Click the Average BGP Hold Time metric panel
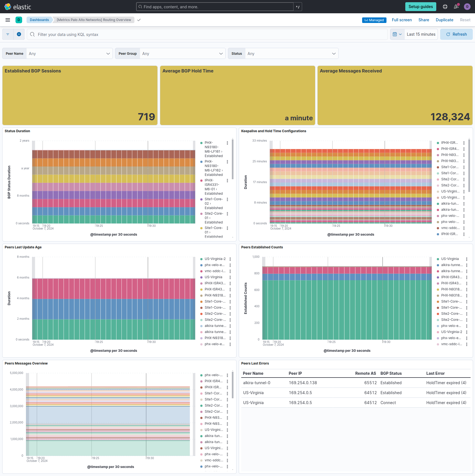The width and height of the screenshot is (475, 476). click(238, 95)
